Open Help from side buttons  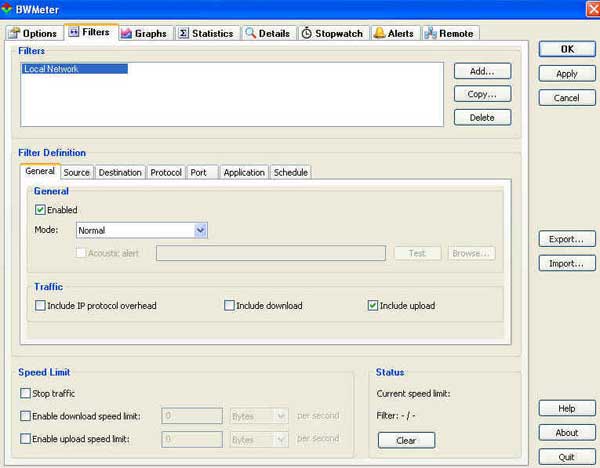click(567, 408)
